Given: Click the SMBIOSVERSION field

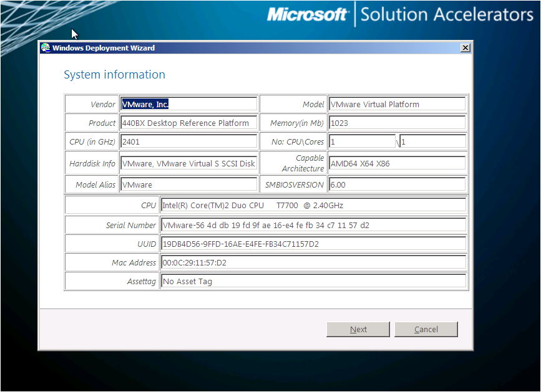Looking at the screenshot, I should pyautogui.click(x=397, y=184).
